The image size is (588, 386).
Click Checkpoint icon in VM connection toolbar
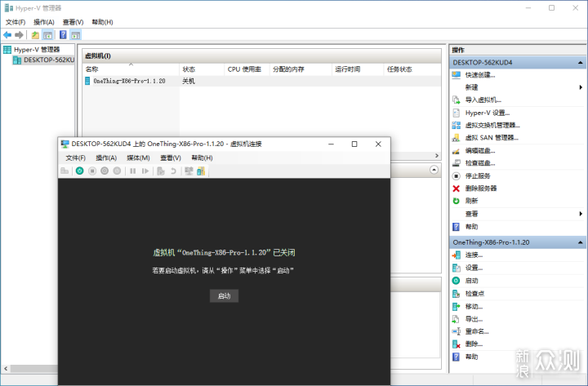161,171
